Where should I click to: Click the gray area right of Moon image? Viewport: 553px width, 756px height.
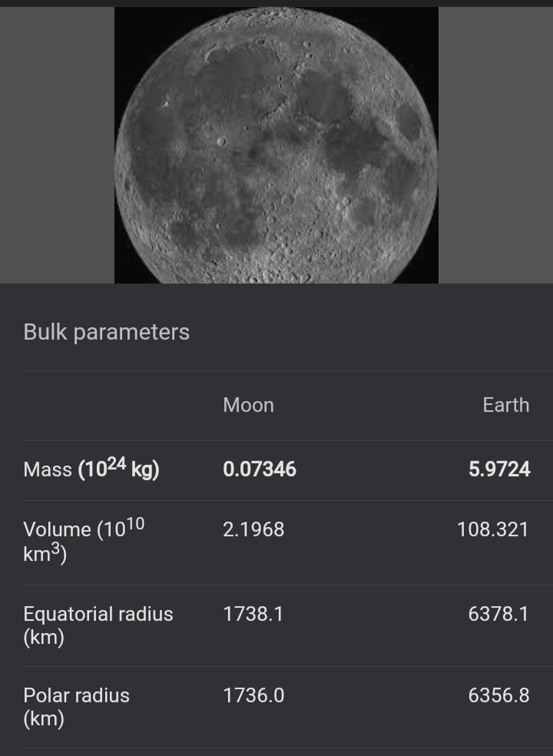495,145
